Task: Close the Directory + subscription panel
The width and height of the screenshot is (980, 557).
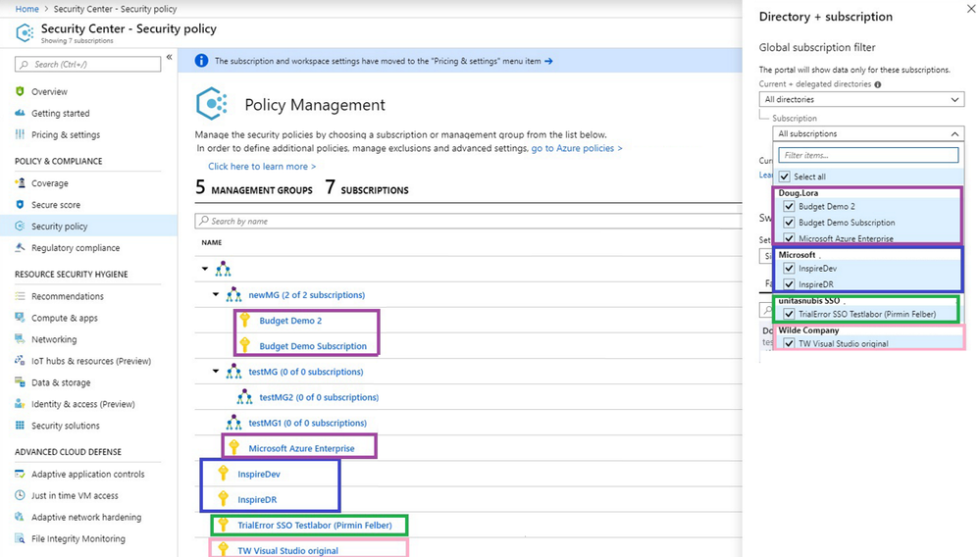Action: (x=970, y=9)
